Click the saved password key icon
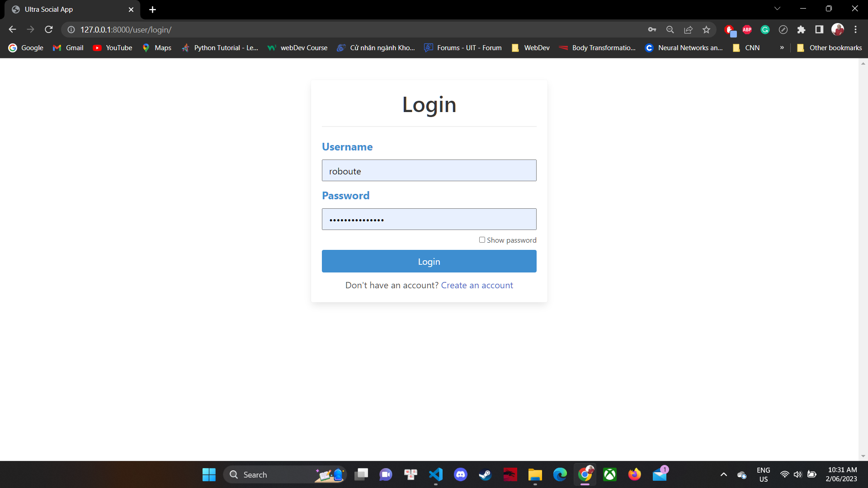Viewport: 868px width, 488px height. [652, 30]
